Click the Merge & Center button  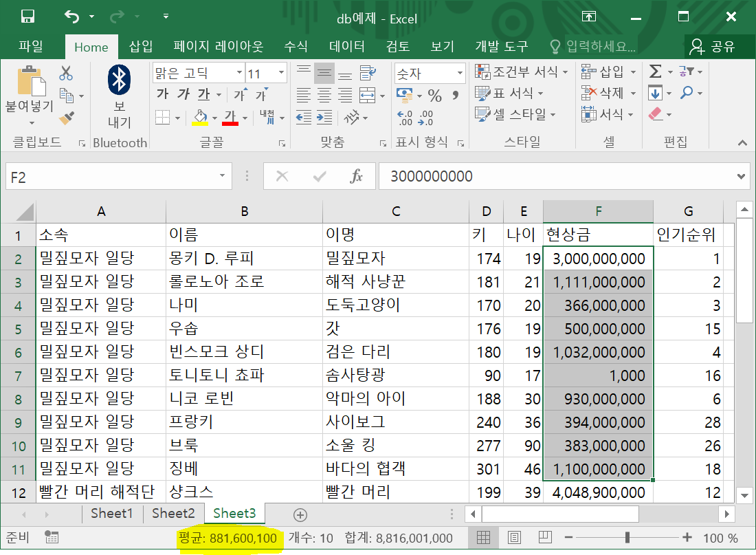coord(368,95)
